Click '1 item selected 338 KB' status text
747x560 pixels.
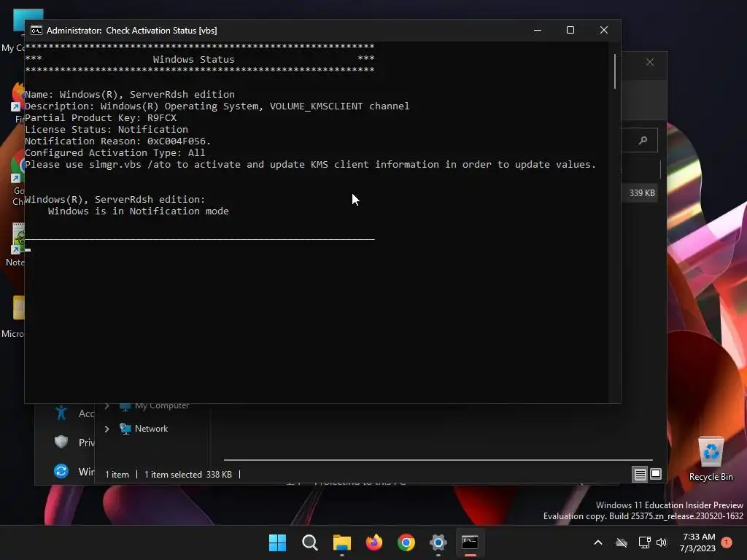tap(187, 474)
